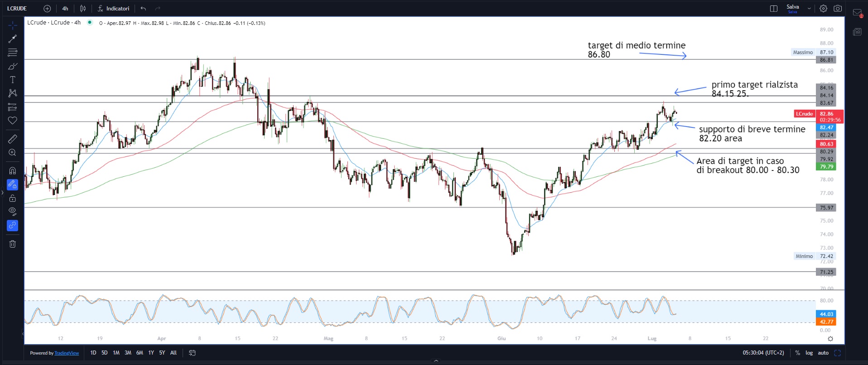The width and height of the screenshot is (868, 365).
Task: Pick the brush drawing tool
Action: pyautogui.click(x=13, y=67)
